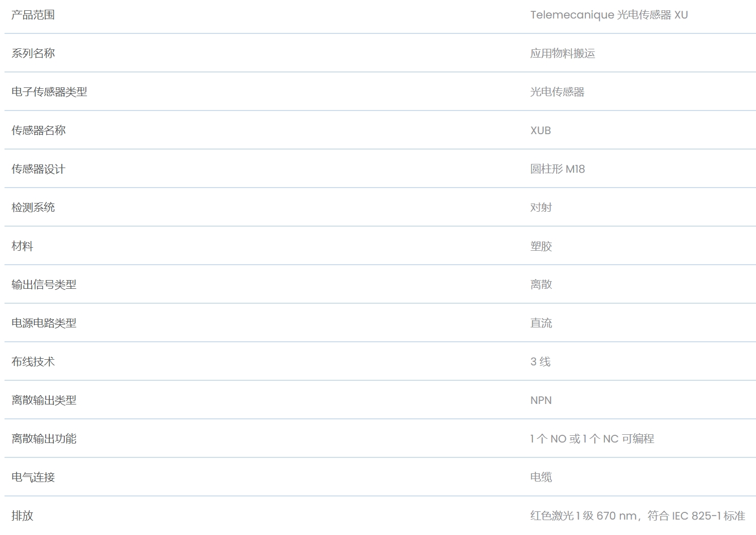Click the NPN output type value
This screenshot has height=535, width=756.
coord(541,400)
